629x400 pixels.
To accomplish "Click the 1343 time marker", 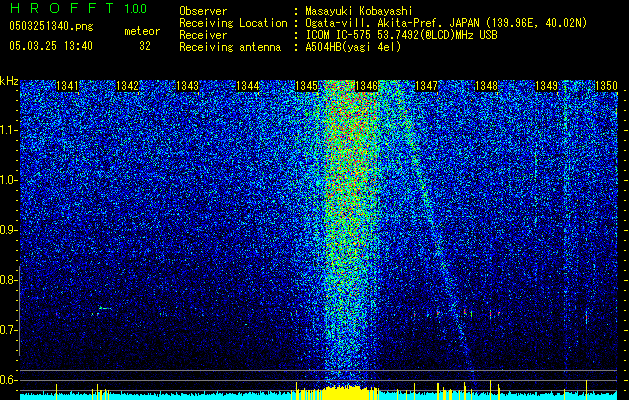I will 187,86.
